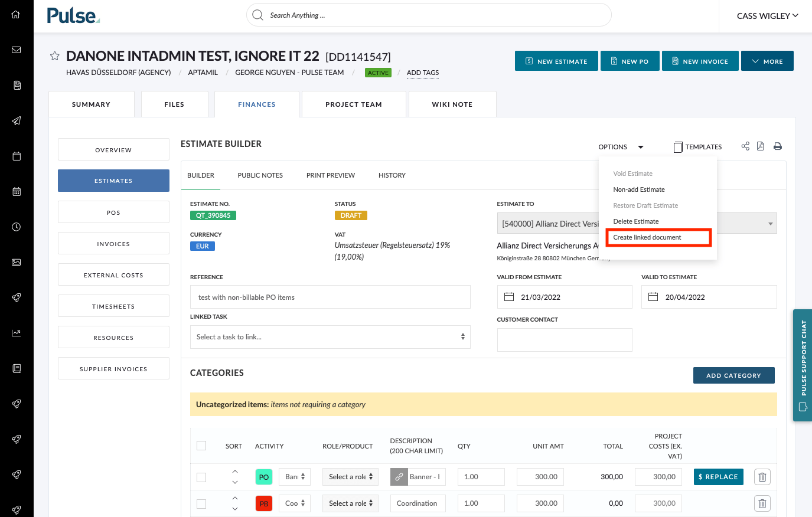812x517 pixels.
Task: Open Timesheets in the side menu
Action: click(x=113, y=306)
